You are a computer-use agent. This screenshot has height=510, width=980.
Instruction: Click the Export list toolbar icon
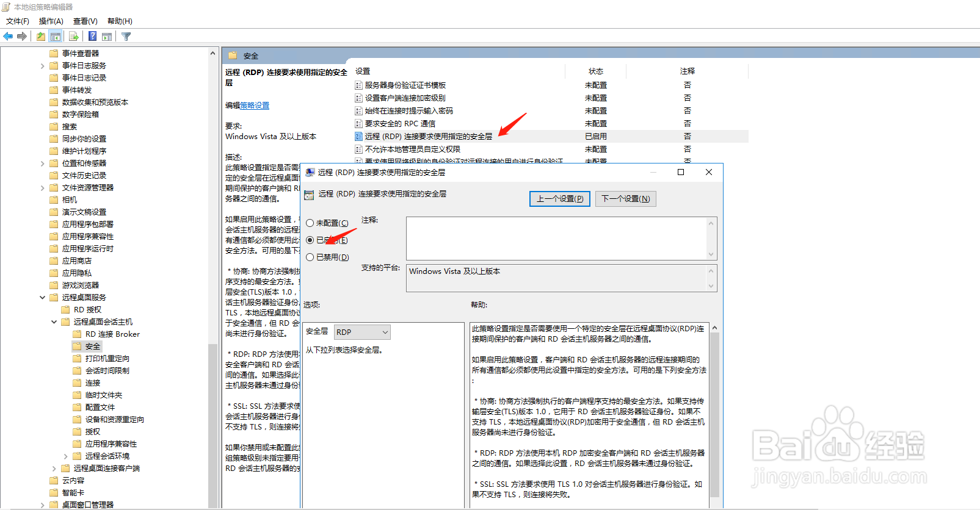pyautogui.click(x=73, y=37)
